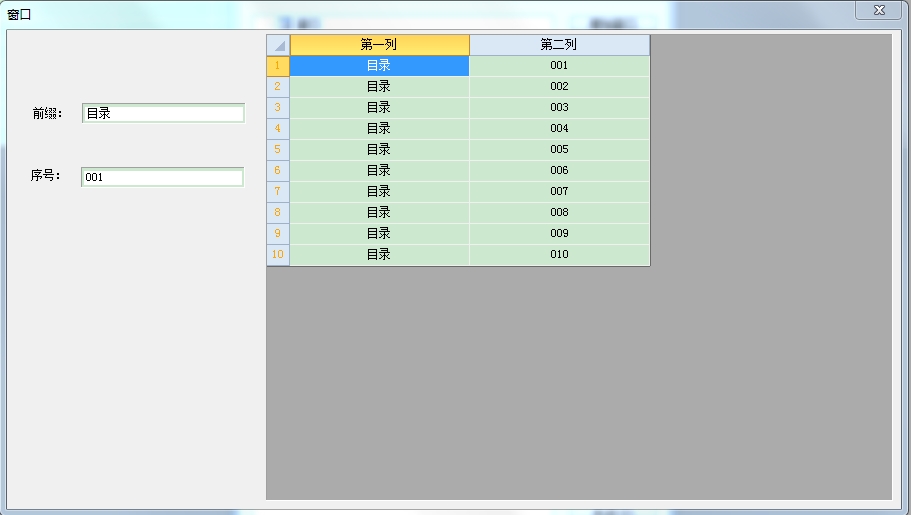The image size is (911, 515).
Task: Click the 前缀 input field containing 目录
Action: coord(163,113)
